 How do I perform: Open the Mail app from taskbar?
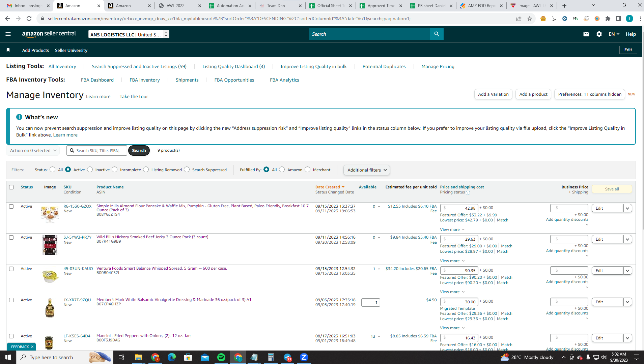coord(205,357)
